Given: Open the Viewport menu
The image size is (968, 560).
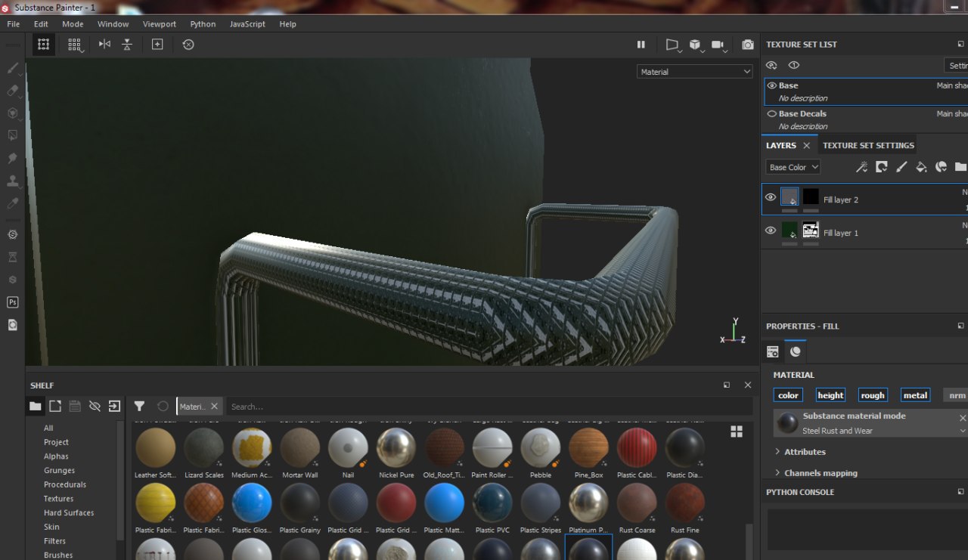Looking at the screenshot, I should [160, 24].
